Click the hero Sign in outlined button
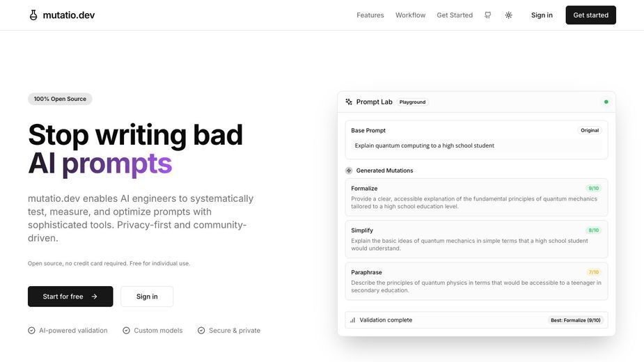 147,297
